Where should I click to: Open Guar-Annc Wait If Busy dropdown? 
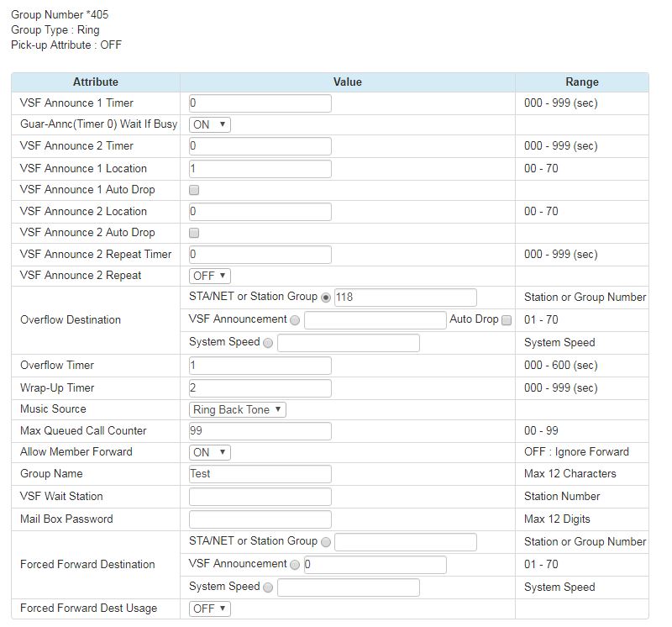210,124
